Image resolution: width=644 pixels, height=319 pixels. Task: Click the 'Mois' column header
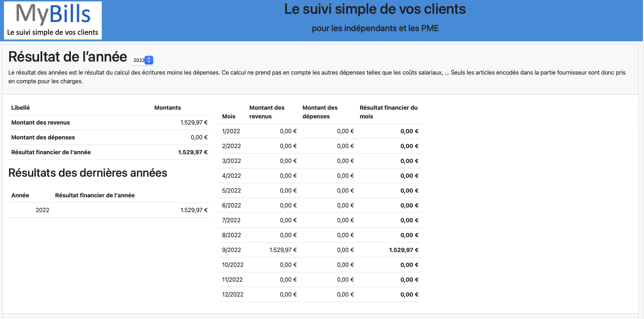pyautogui.click(x=229, y=116)
